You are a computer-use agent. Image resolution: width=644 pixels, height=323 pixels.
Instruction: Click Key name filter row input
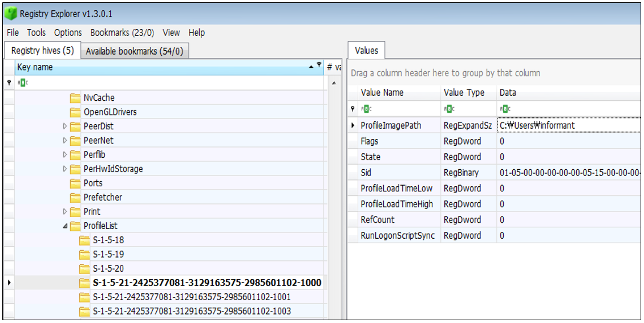point(169,83)
